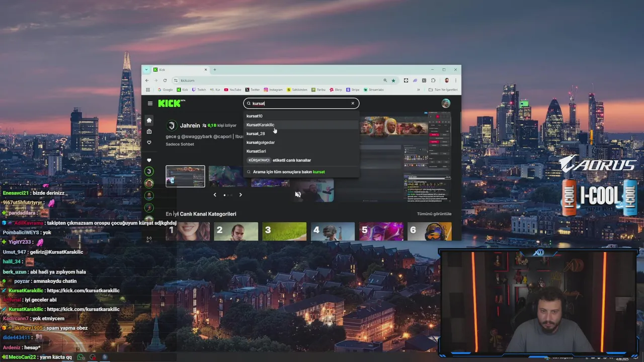Screen dimensions: 644x362
Task: Open the outlined heart Following icon
Action: [x=149, y=142]
